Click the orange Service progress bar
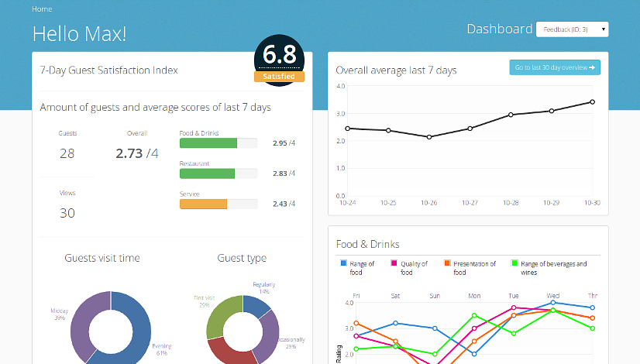The image size is (640, 364). pos(203,204)
